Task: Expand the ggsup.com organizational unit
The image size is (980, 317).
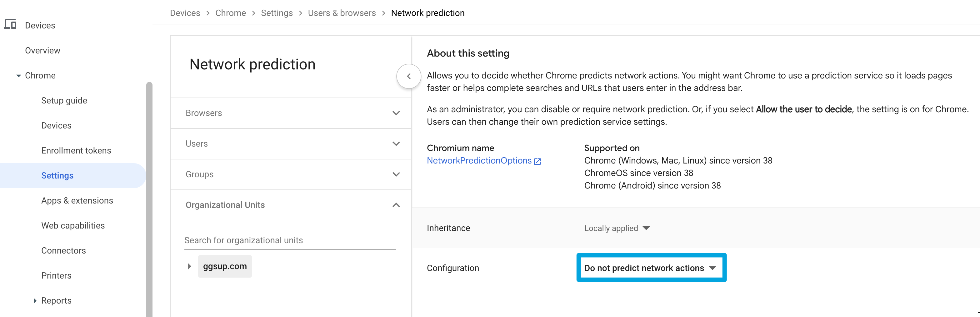Action: (x=189, y=266)
